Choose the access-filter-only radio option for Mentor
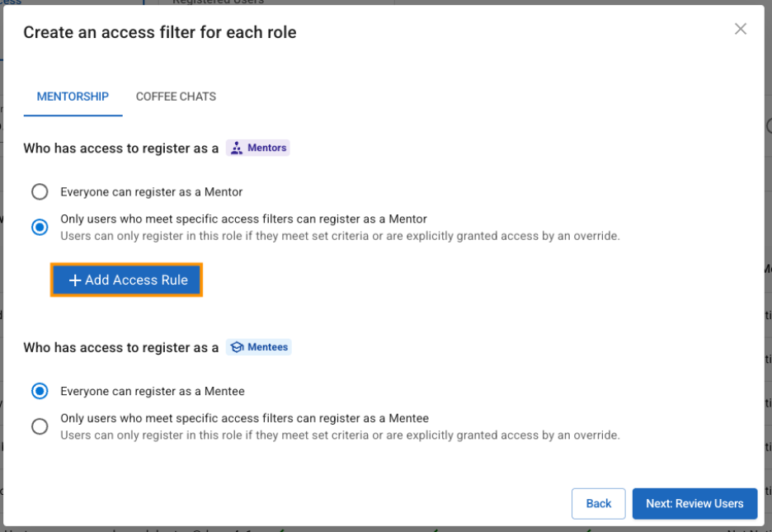The width and height of the screenshot is (772, 532). 40,227
